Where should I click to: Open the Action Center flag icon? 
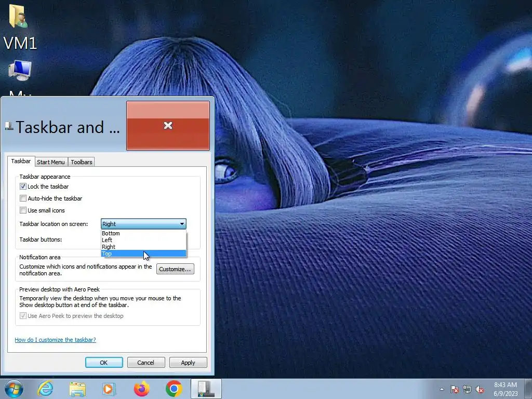[x=454, y=389]
